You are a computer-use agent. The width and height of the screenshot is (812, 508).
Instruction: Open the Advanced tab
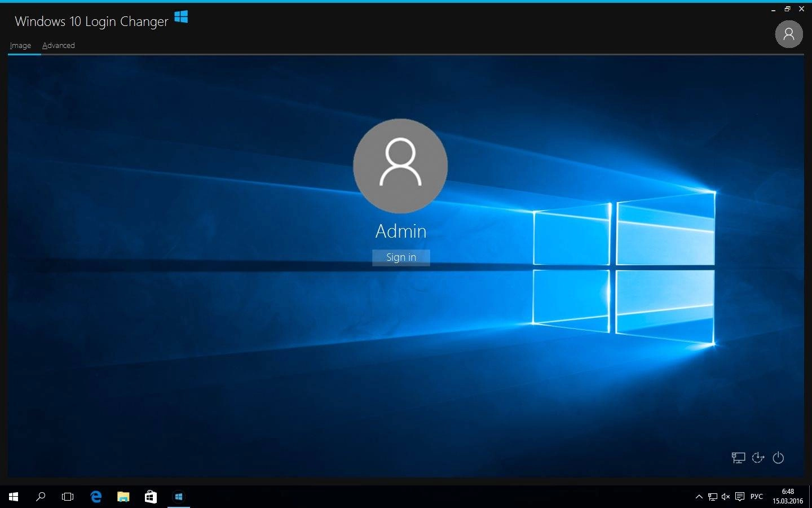[x=59, y=46]
